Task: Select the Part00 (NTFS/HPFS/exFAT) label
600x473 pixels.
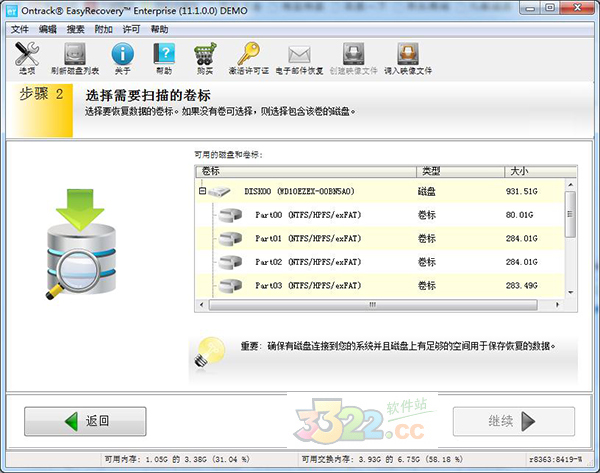Action: (308, 215)
